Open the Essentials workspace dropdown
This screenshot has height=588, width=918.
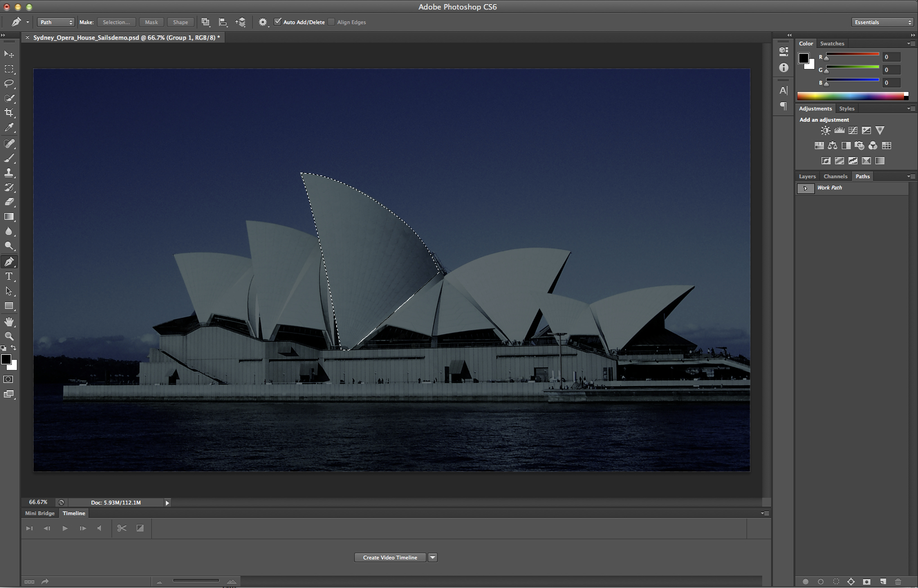(882, 22)
